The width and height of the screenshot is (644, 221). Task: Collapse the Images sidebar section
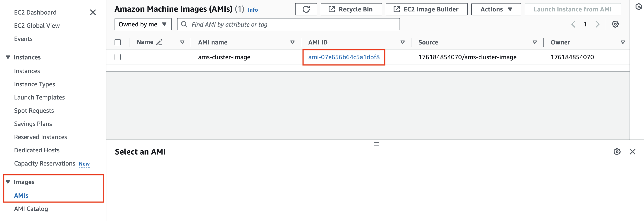click(x=8, y=182)
